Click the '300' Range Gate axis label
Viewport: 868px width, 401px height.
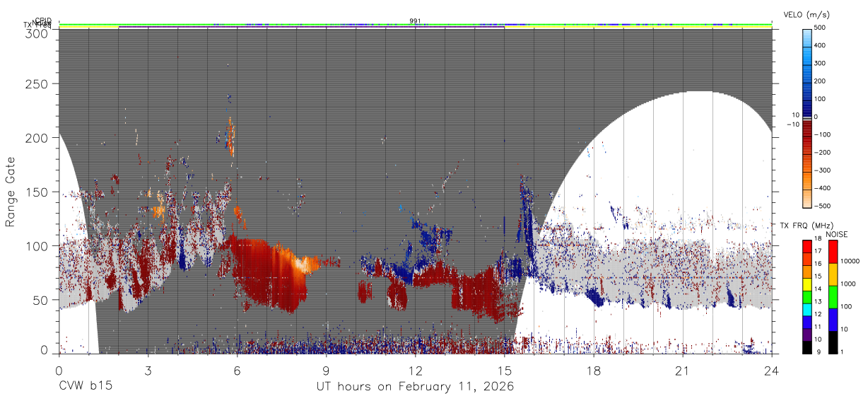(37, 33)
